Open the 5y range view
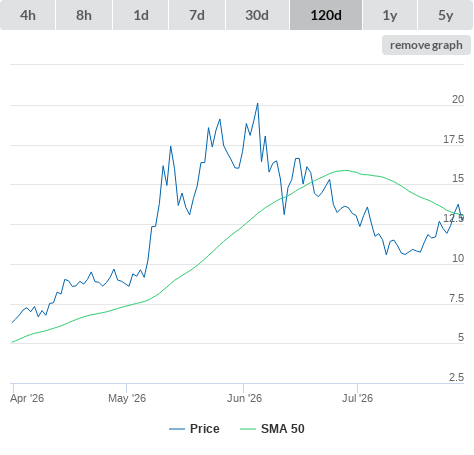 coord(445,15)
